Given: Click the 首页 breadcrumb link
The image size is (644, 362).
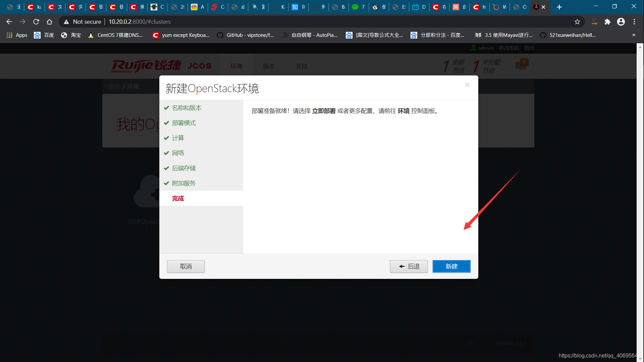Looking at the screenshot, I should click(114, 86).
